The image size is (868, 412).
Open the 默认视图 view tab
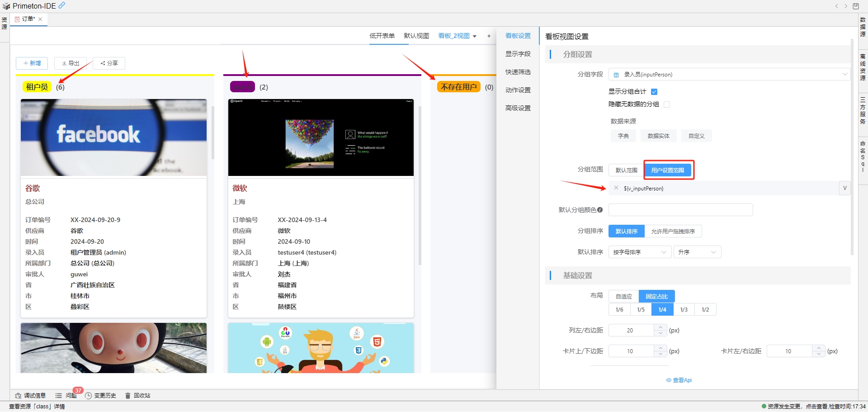pyautogui.click(x=416, y=36)
